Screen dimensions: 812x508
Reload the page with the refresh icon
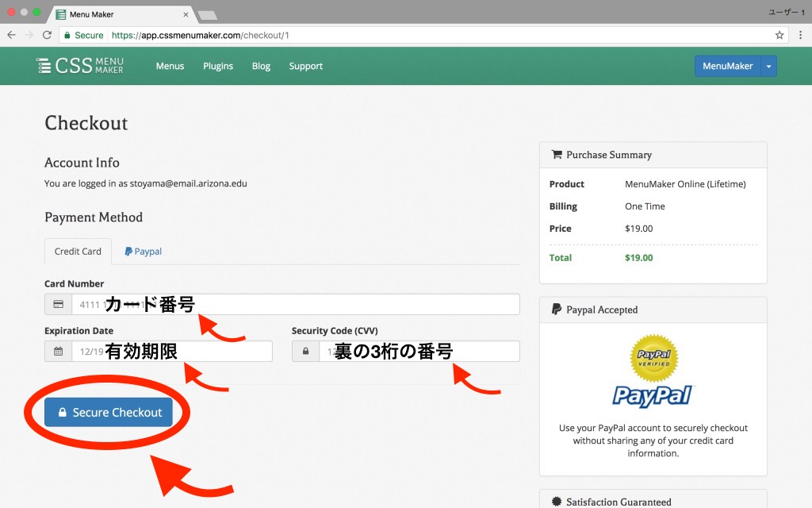point(47,35)
